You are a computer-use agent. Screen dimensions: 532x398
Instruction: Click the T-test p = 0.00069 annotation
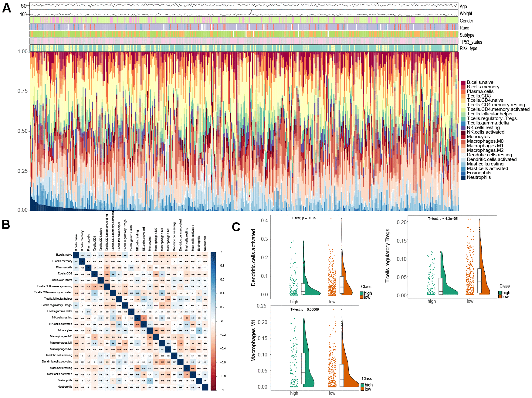[x=304, y=309]
